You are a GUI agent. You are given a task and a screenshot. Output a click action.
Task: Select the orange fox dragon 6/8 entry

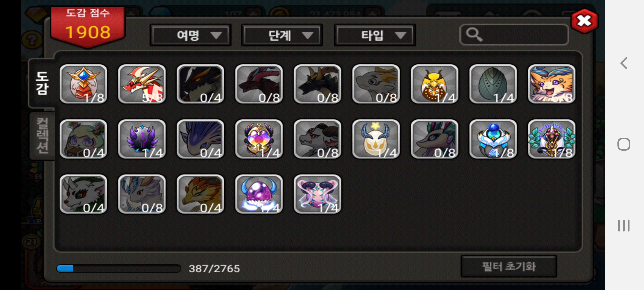(x=552, y=84)
